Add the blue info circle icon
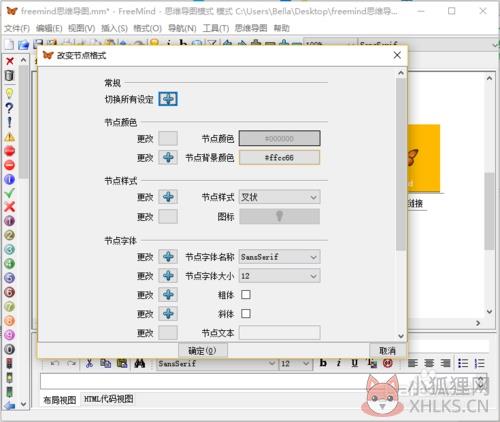 coord(10,179)
